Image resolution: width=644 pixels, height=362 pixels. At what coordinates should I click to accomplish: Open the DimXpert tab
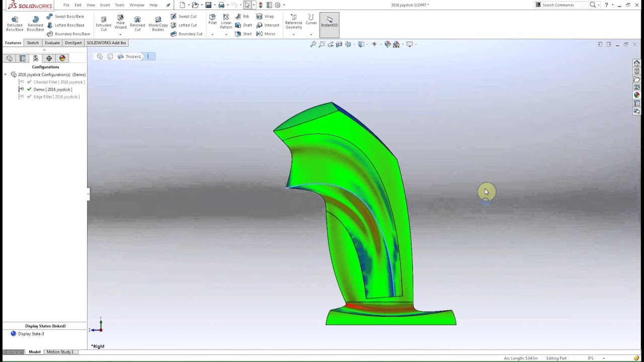[x=73, y=43]
